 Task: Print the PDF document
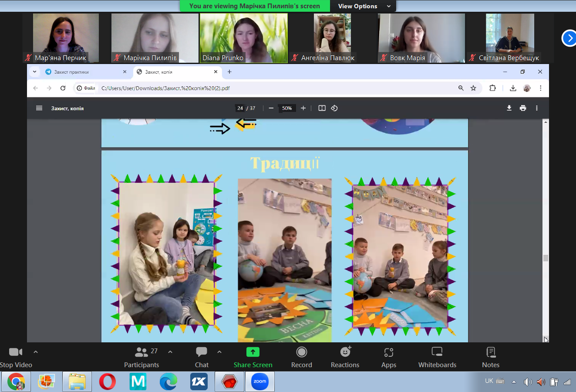[523, 108]
